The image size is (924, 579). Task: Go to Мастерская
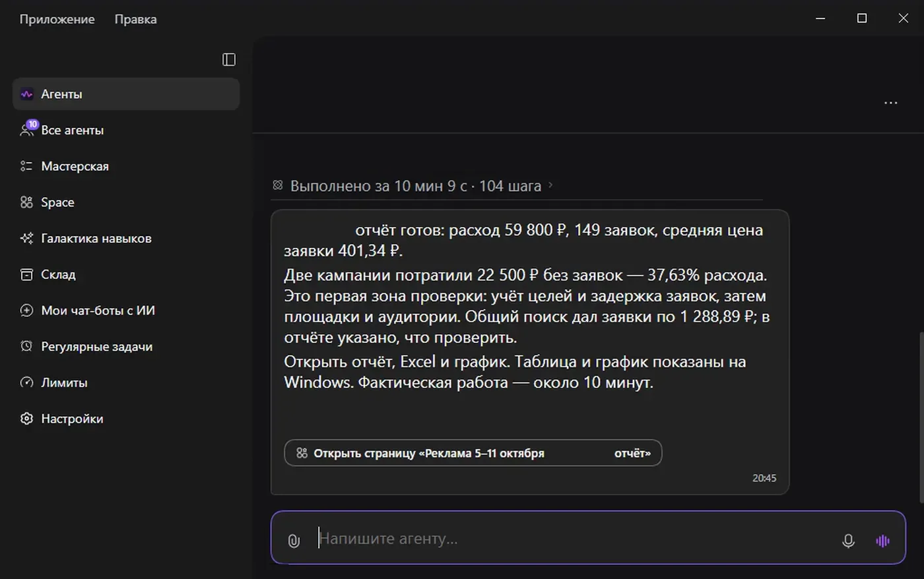coord(126,166)
